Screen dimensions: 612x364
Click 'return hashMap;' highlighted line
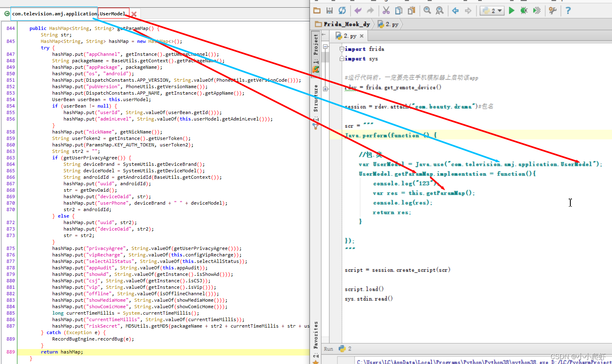pyautogui.click(x=62, y=352)
